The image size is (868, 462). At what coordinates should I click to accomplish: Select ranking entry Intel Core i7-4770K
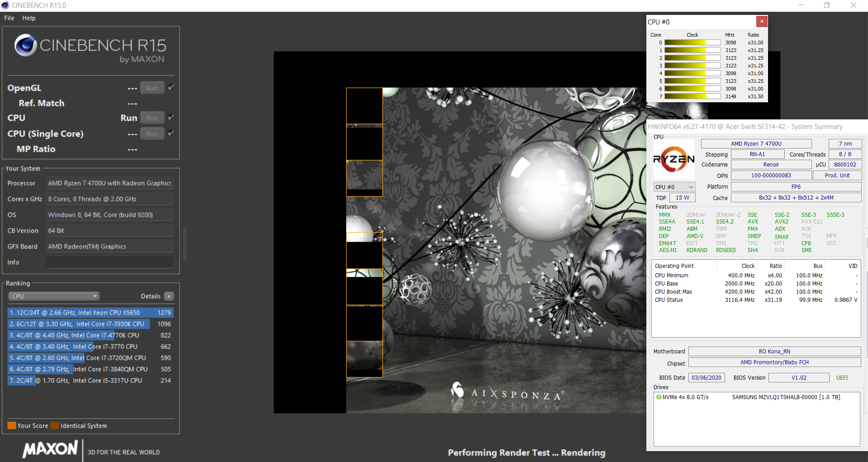90,335
